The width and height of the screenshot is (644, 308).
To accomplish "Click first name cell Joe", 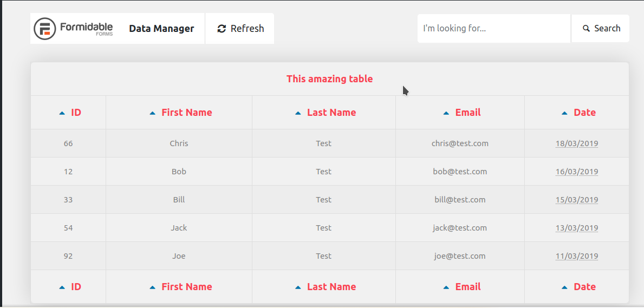I will click(x=179, y=256).
